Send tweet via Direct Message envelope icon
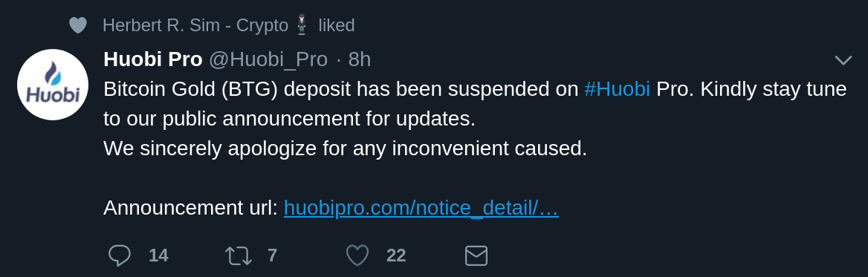Viewport: 868px width, 277px height. [476, 255]
